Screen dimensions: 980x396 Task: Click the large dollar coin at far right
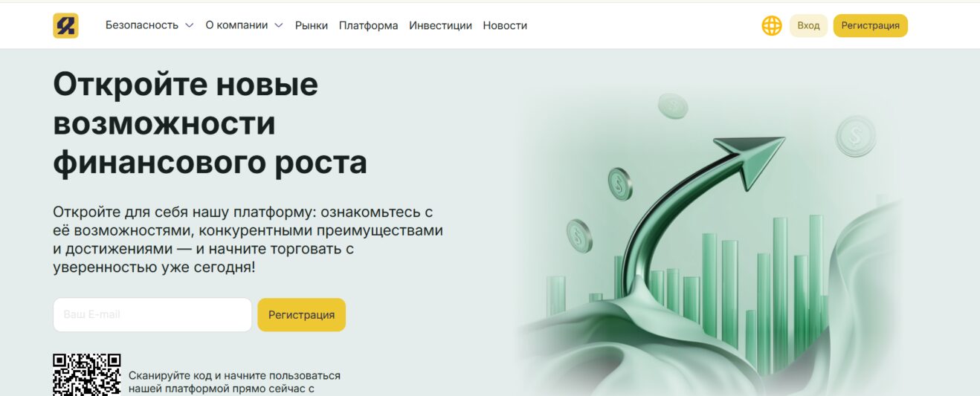(x=855, y=135)
